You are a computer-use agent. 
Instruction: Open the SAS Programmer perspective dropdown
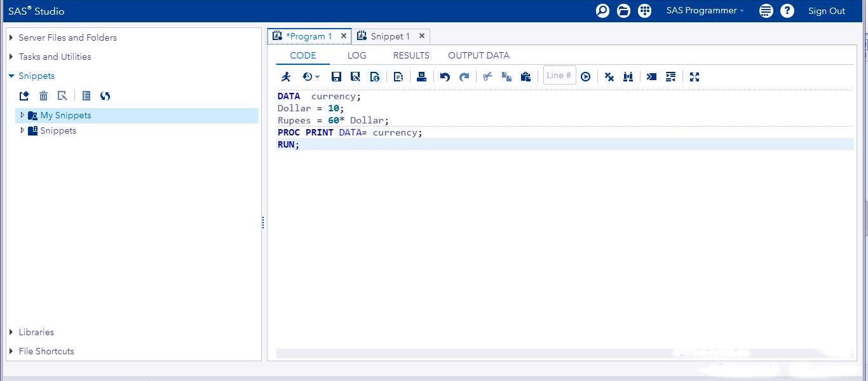pyautogui.click(x=705, y=11)
